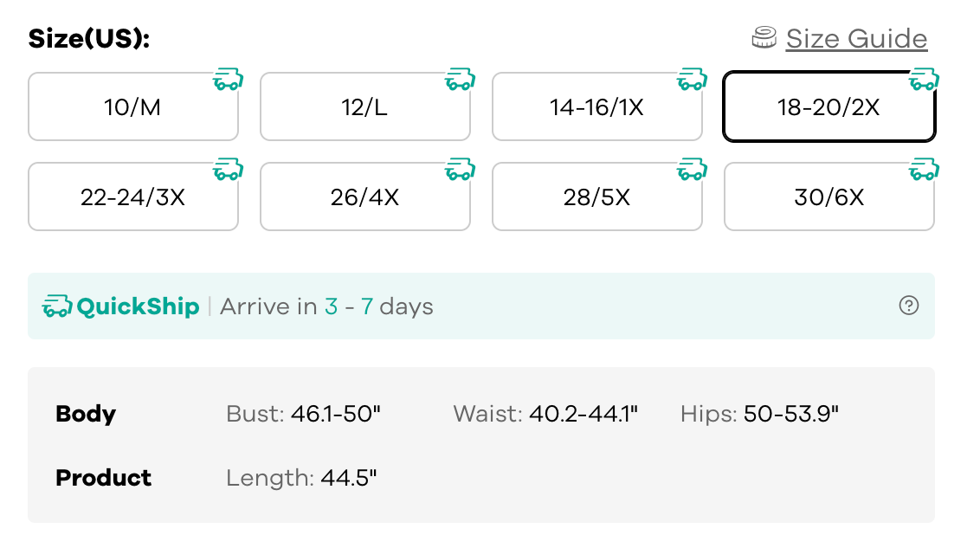The image size is (980, 535).
Task: Choose size 26/4X
Action: [364, 197]
